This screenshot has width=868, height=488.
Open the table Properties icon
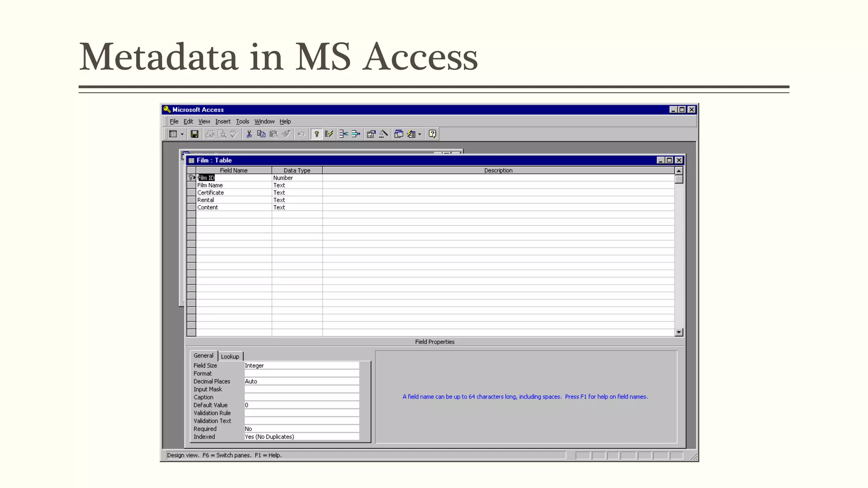[x=371, y=134]
